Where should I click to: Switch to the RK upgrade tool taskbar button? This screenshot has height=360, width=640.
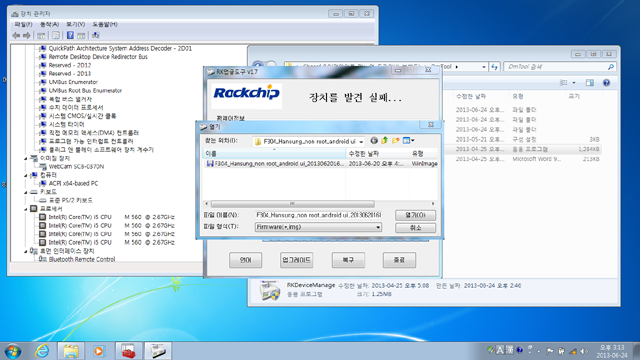point(158,351)
